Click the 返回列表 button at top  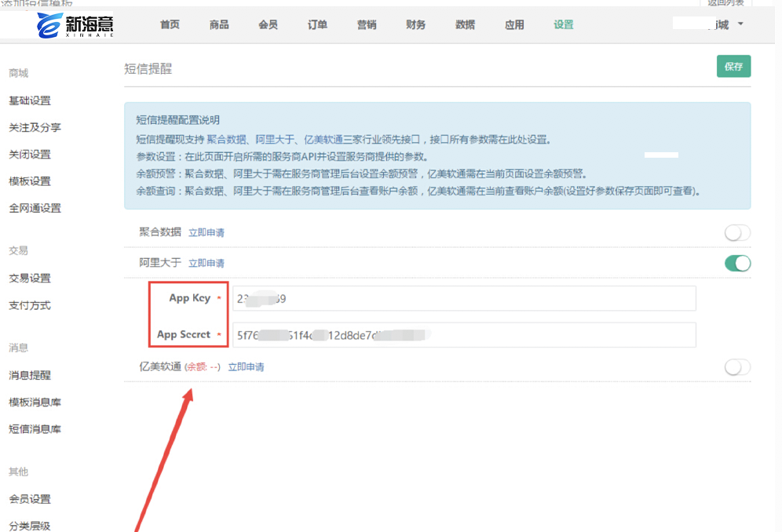click(x=725, y=2)
